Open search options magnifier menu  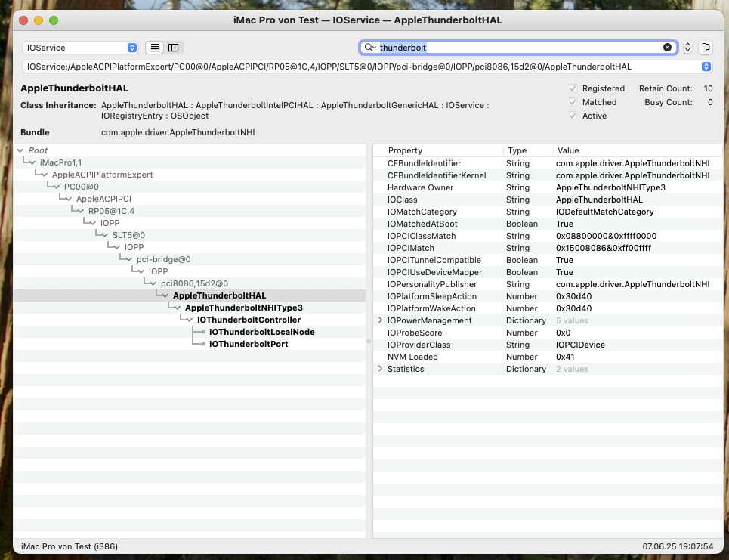(x=369, y=48)
